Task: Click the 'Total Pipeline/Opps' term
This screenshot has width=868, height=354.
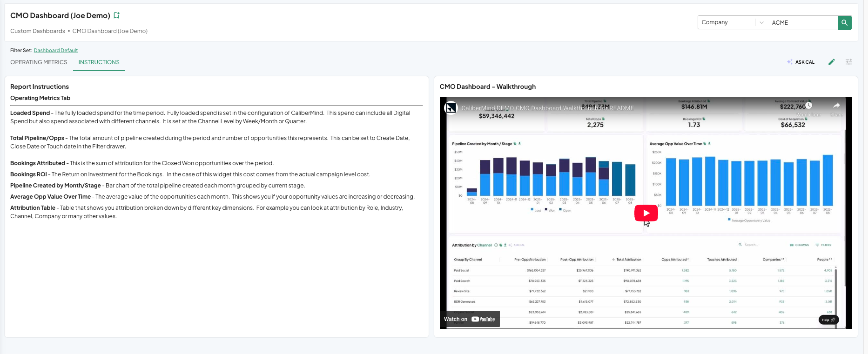Action: (x=37, y=138)
